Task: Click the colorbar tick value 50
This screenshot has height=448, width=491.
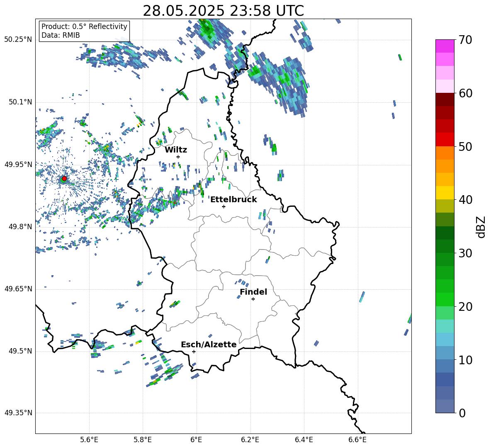Action: click(465, 147)
